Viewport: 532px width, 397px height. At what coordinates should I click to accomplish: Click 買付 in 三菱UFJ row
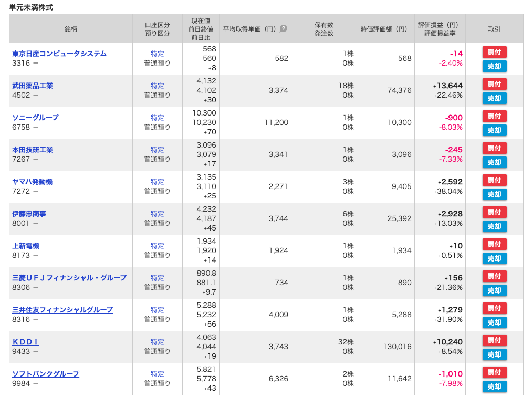tap(494, 276)
